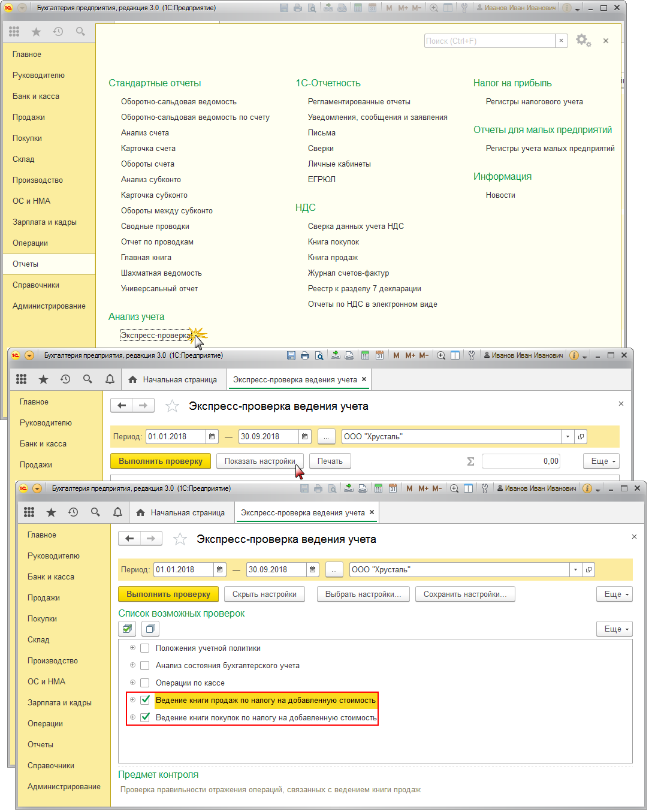Open calendar for start date in front window
Image resolution: width=649 pixels, height=812 pixels.
click(220, 569)
